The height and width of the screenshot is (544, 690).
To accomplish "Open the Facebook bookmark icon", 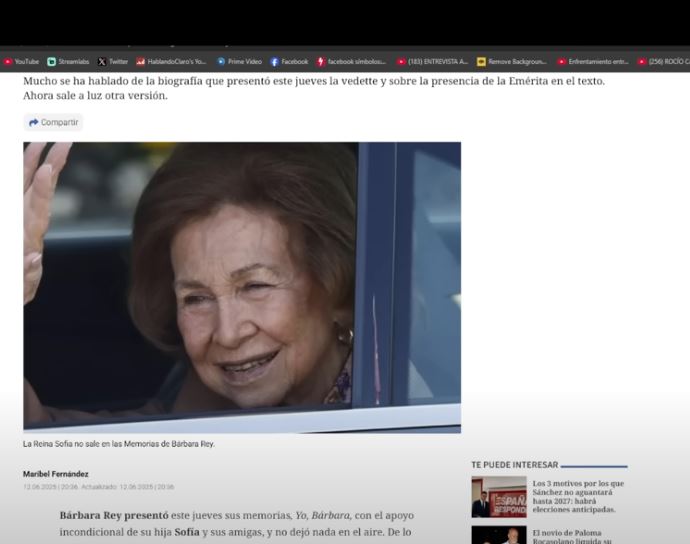I will pyautogui.click(x=275, y=62).
